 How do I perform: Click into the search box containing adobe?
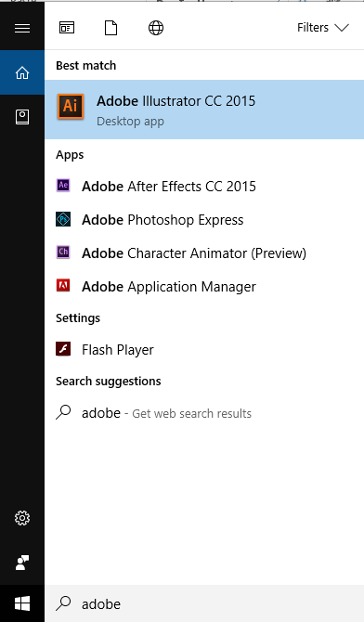(x=204, y=603)
